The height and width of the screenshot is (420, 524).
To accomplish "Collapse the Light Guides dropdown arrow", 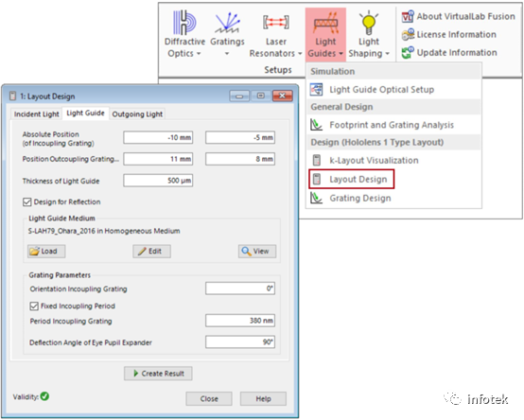I will point(341,54).
